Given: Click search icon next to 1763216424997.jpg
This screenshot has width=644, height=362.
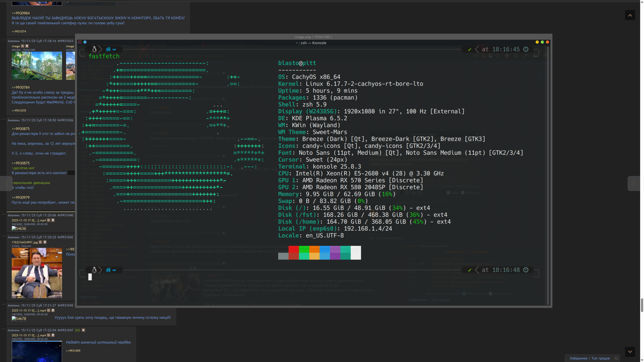Looking at the screenshot, I should (x=40, y=242).
